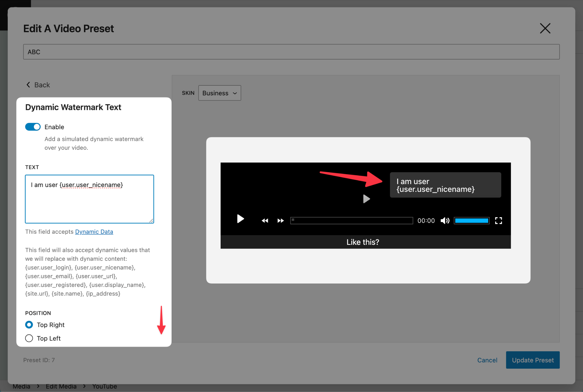583x392 pixels.
Task: Click the Update Preset button
Action: pyautogui.click(x=532, y=360)
